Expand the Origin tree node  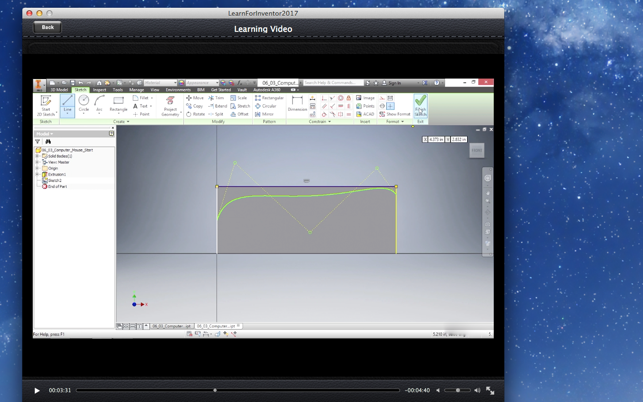click(x=38, y=168)
